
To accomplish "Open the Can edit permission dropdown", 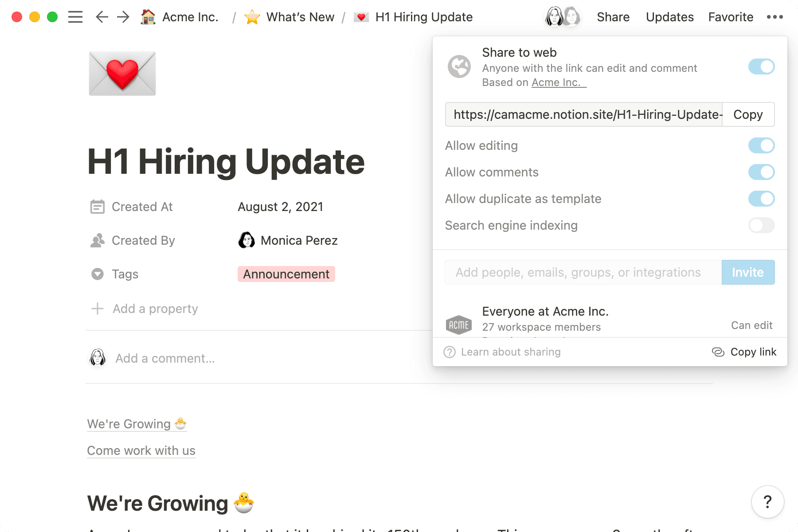I will [752, 325].
